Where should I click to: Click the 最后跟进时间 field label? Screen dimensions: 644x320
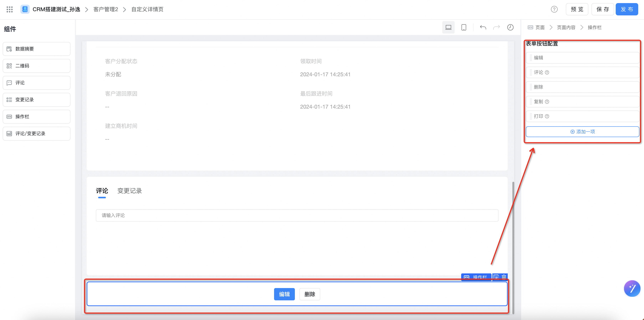point(316,94)
